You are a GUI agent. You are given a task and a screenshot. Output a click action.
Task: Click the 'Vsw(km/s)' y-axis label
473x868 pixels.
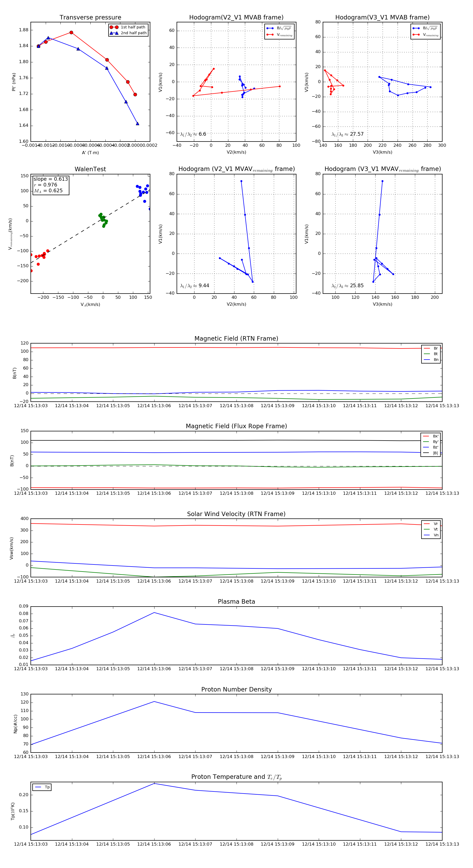tap(12, 549)
